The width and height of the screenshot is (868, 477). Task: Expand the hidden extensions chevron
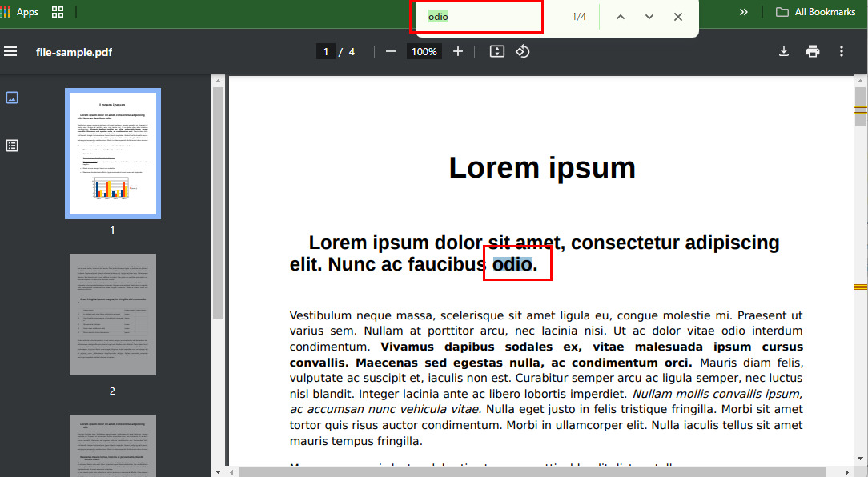(x=744, y=12)
